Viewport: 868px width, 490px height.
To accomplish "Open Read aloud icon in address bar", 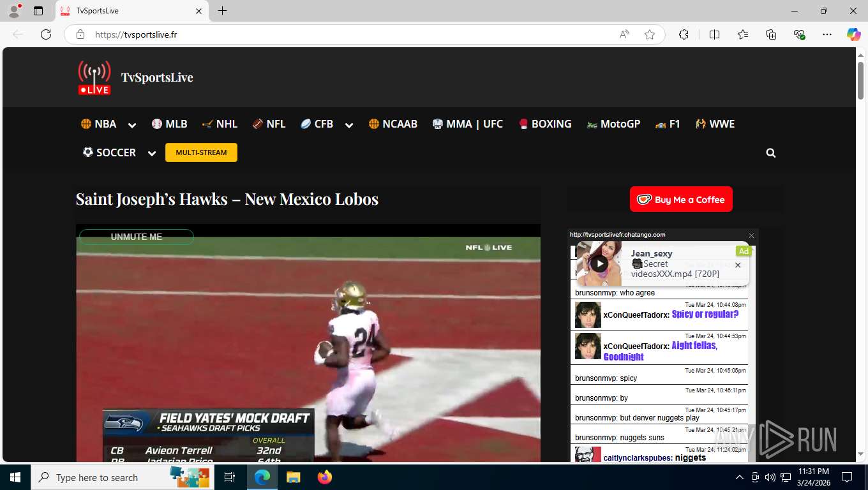I will click(624, 34).
